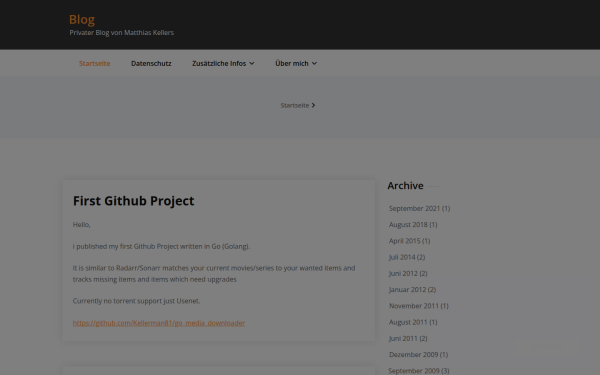This screenshot has width=600, height=375.
Task: Open the Datenschutz menu page
Action: 151,64
